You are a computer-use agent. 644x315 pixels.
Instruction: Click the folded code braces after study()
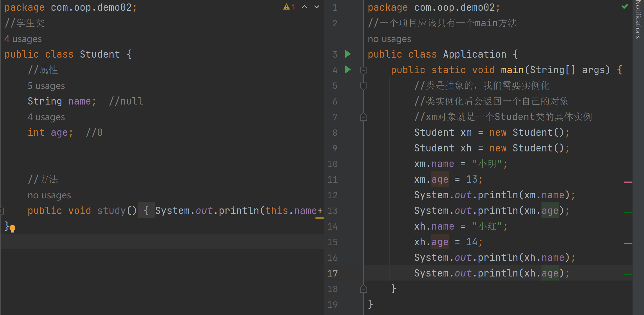[x=146, y=210]
